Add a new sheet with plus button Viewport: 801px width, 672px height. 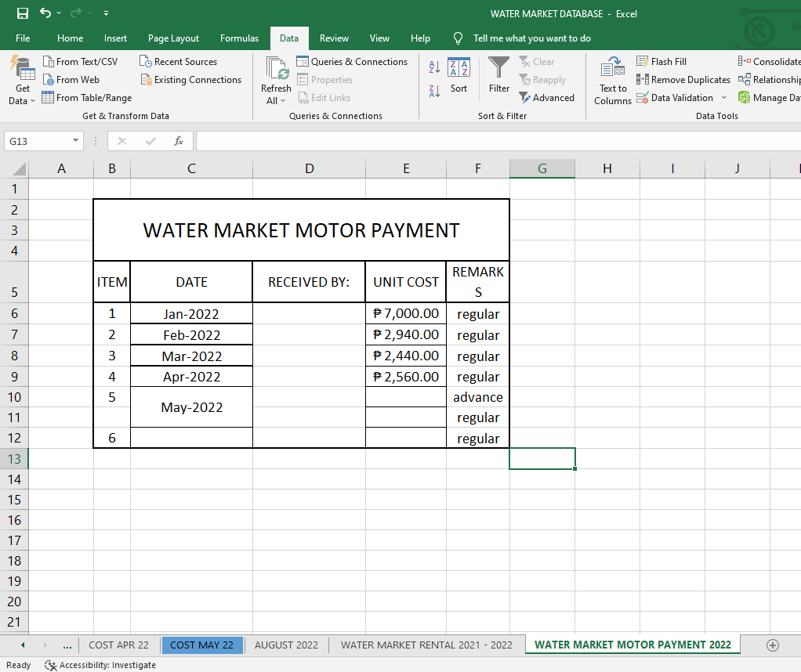(773, 645)
